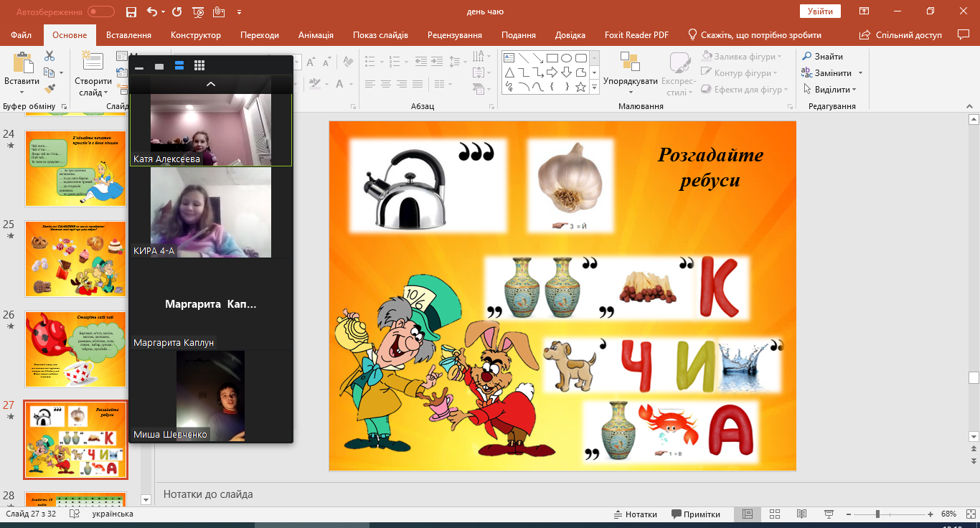
Task: Click the Скажіть, що потрібно зробити search box
Action: pos(755,35)
